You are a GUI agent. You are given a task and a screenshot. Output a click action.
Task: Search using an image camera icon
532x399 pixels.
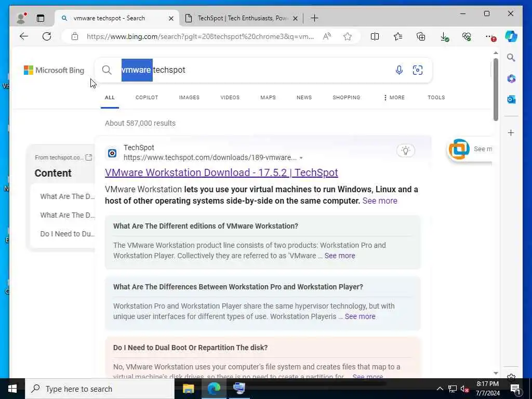tap(417, 70)
